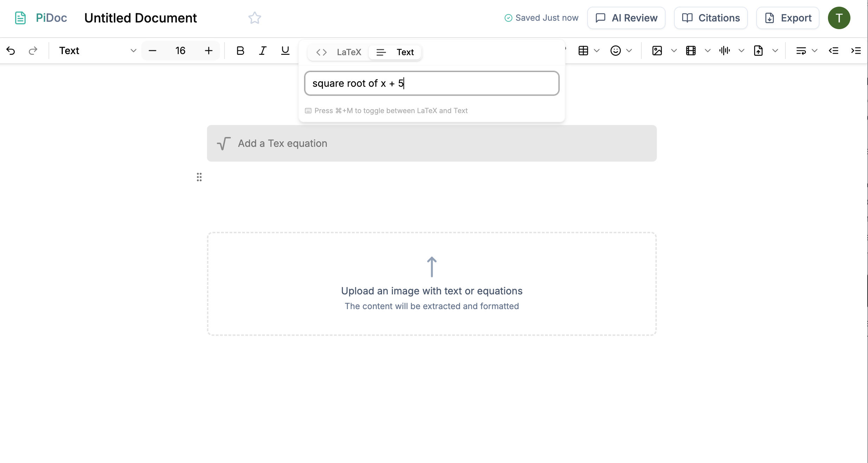Open the emoji dropdown chevron
The height and width of the screenshot is (463, 868).
coord(629,51)
